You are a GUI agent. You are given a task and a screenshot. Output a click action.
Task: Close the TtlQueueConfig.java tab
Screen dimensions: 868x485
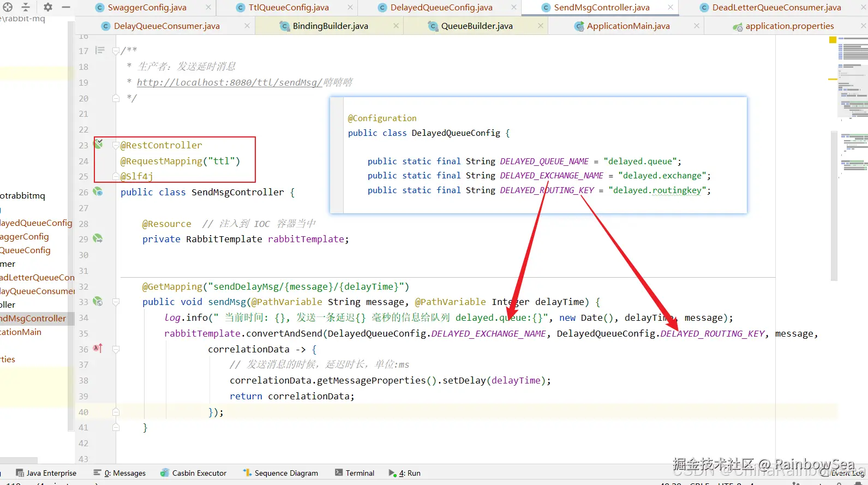coord(350,8)
